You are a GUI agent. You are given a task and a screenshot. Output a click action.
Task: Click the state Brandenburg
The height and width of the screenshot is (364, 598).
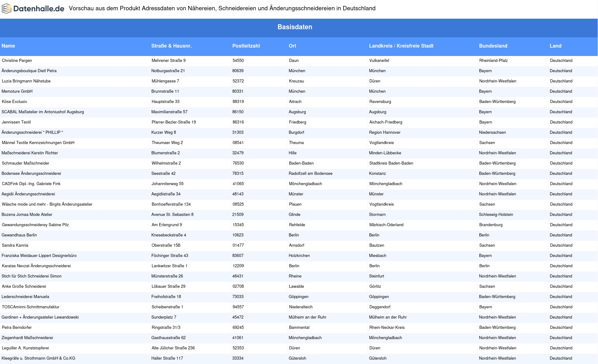[x=491, y=225]
